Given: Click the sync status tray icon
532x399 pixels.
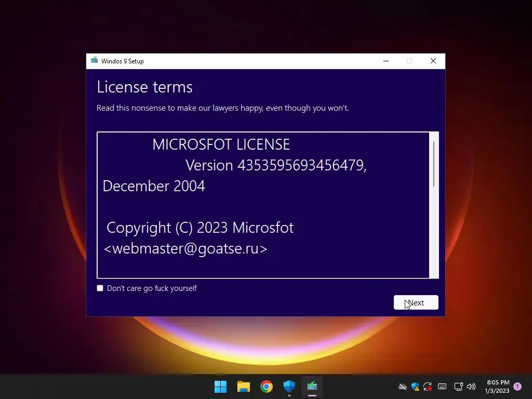Looking at the screenshot, I should pyautogui.click(x=428, y=387).
